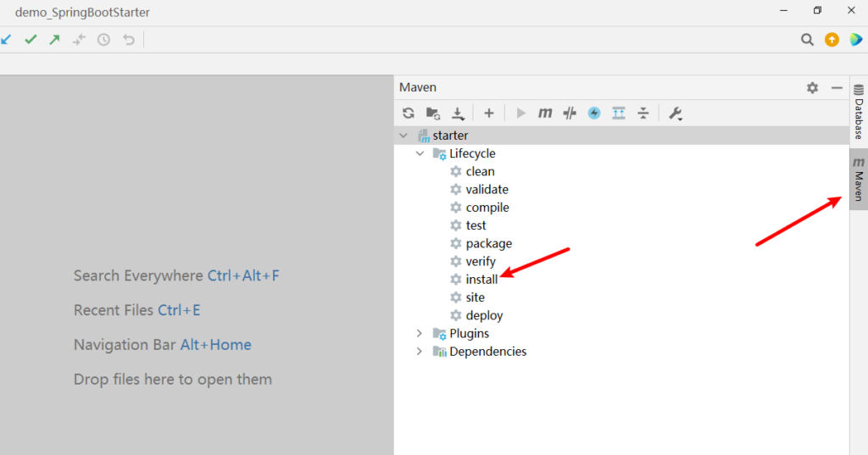Screen dimensions: 868x455
Task: Click the gear icon beside deploy
Action: pyautogui.click(x=455, y=315)
